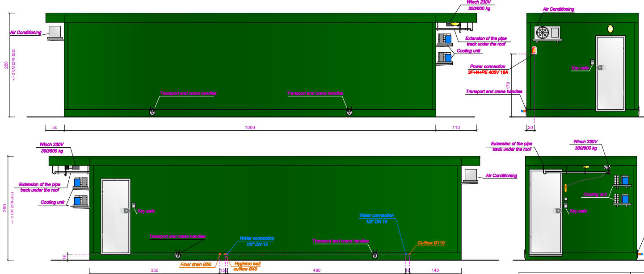The height and width of the screenshot is (274, 644).
Task: Click the red power connection box symbol
Action: pyautogui.click(x=534, y=50)
